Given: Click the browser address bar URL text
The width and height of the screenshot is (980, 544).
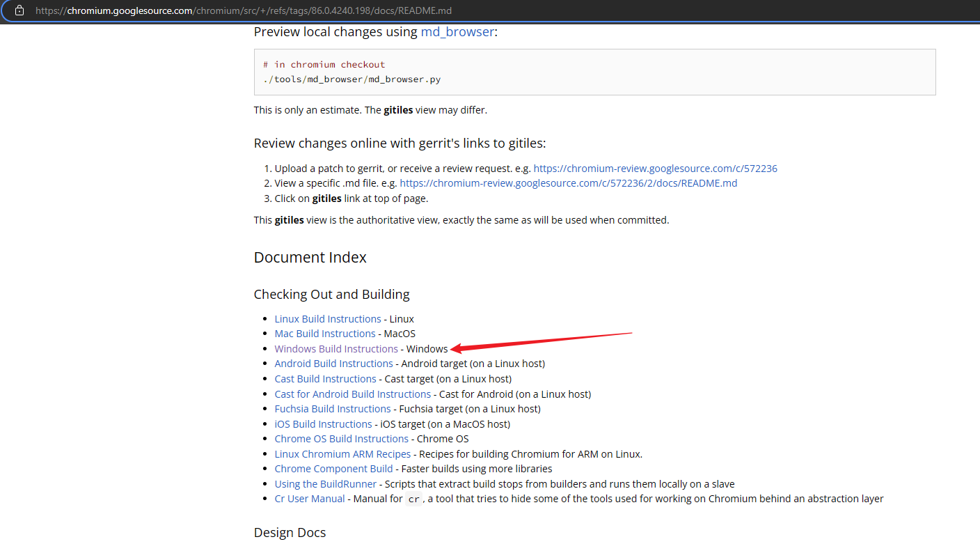Looking at the screenshot, I should pyautogui.click(x=244, y=10).
